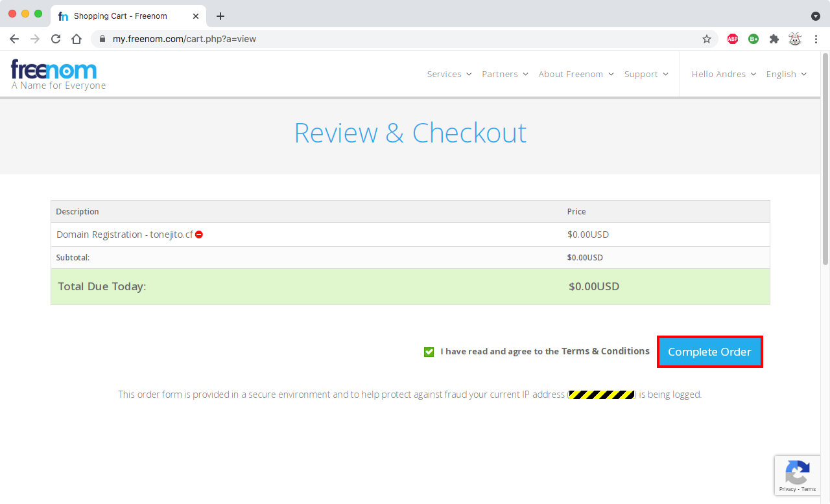Image resolution: width=830 pixels, height=504 pixels.
Task: Open the Chrome extensions puzzle icon
Action: click(x=774, y=39)
